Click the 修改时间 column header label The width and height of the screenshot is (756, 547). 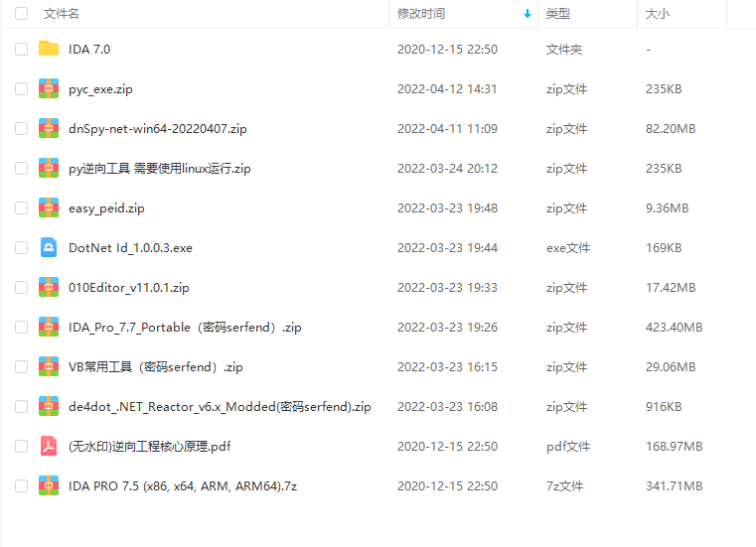click(421, 14)
